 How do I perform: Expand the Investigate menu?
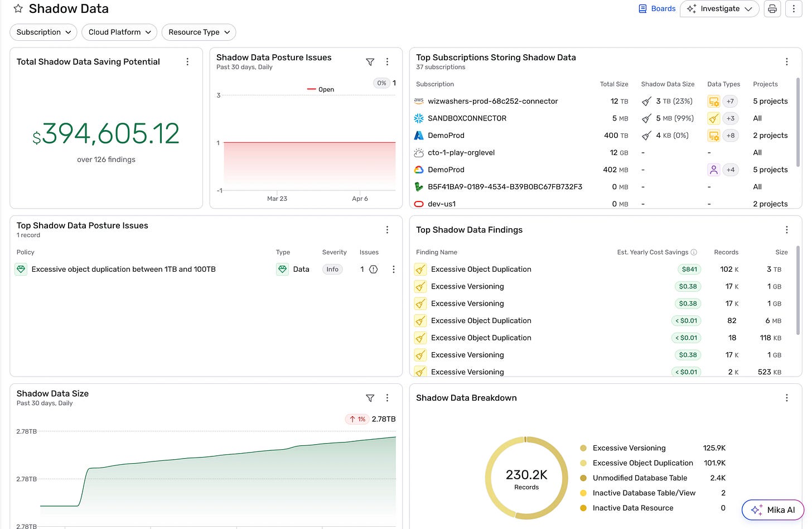coord(719,9)
